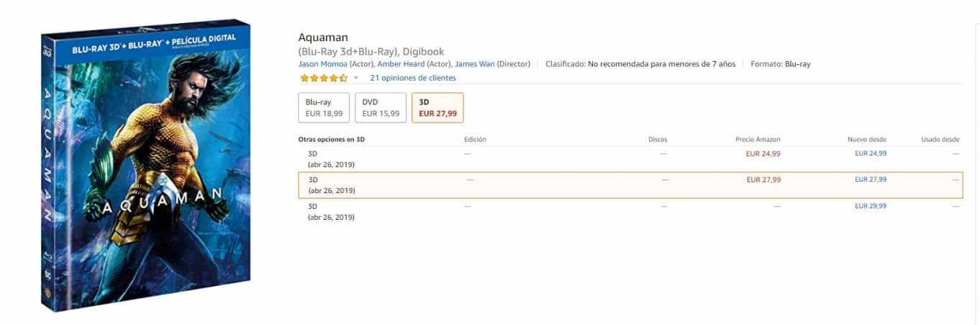Click Precio Amazon EUR 24,99 price

763,153
